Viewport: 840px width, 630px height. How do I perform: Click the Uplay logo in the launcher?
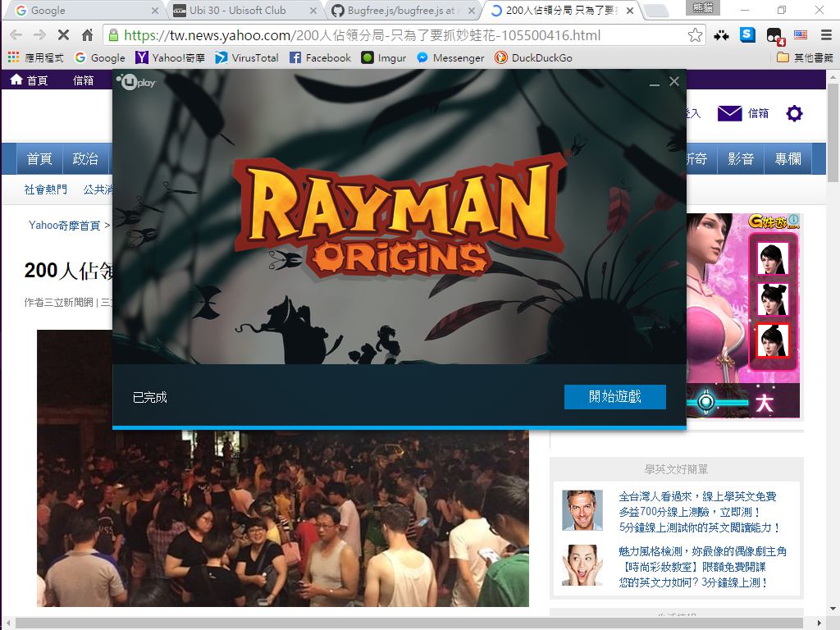tap(135, 82)
